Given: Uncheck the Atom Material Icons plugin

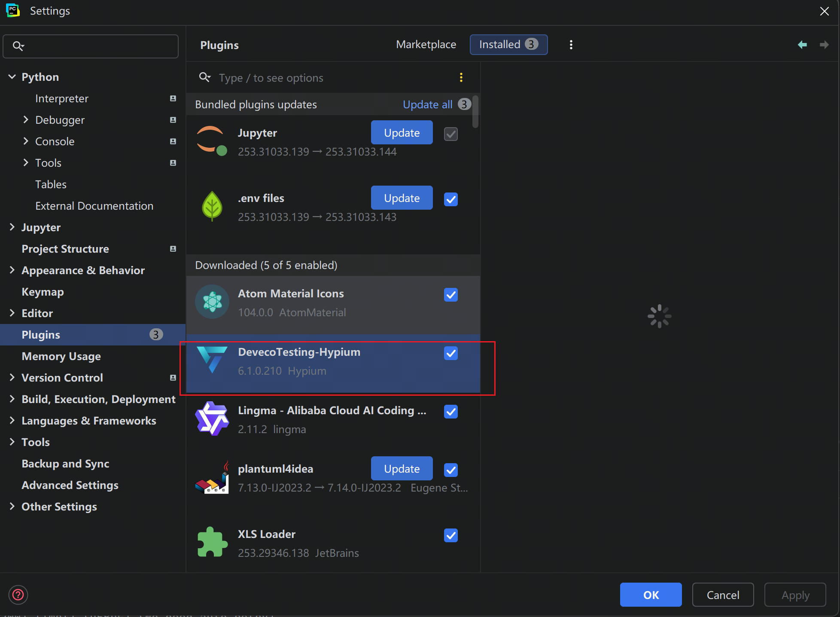Looking at the screenshot, I should tap(451, 295).
